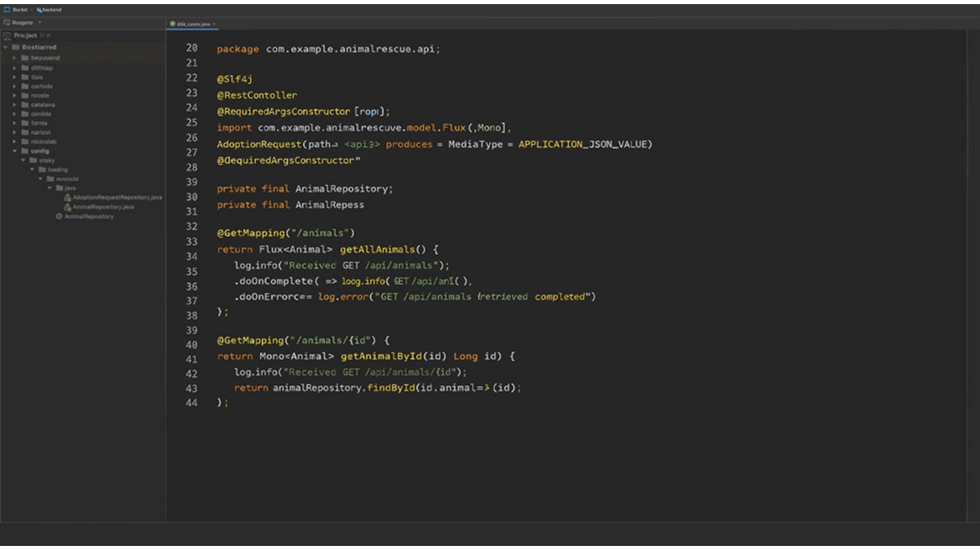The width and height of the screenshot is (980, 550).
Task: Expand the beyuuand folder arrow
Action: (x=15, y=58)
